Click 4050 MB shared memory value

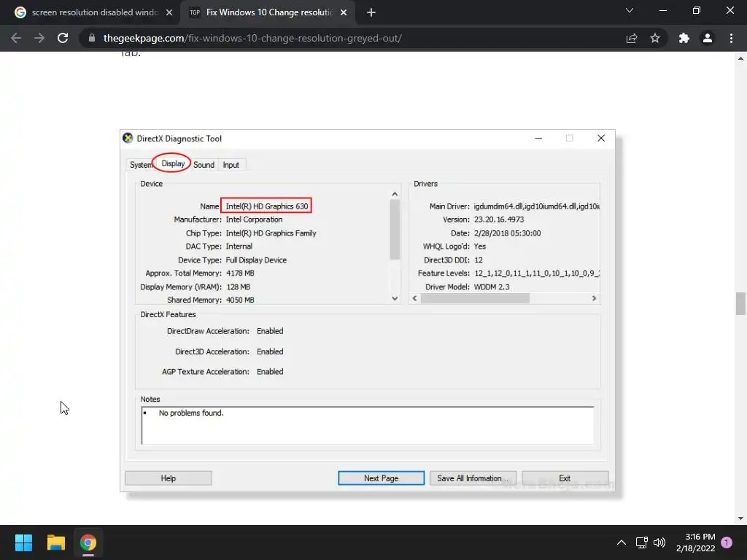click(240, 300)
